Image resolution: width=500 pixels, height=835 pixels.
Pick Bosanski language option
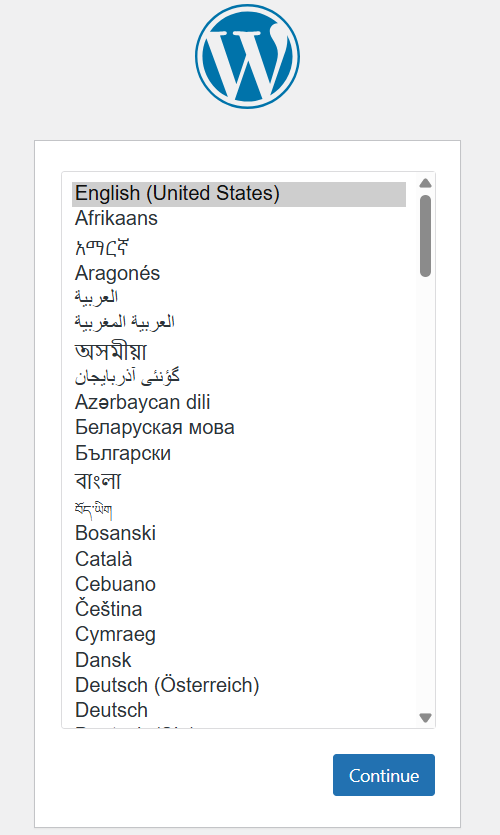tap(239, 533)
